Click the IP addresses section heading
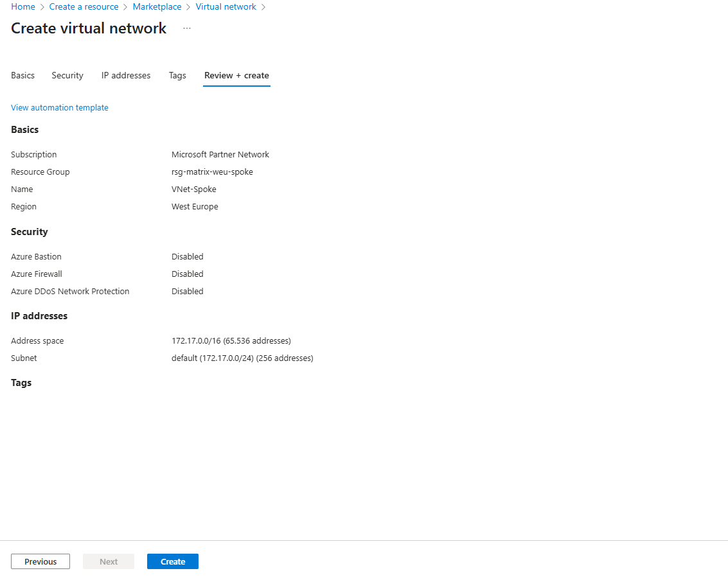 click(39, 316)
